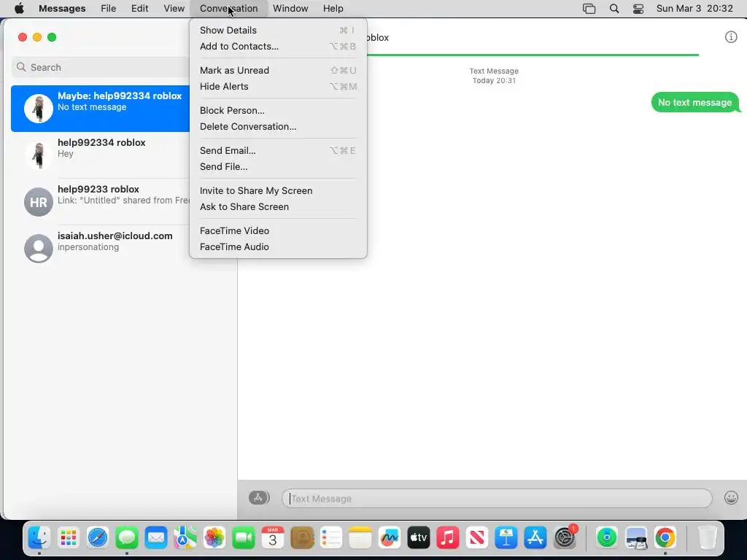The height and width of the screenshot is (560, 747).
Task: Open the Edit menu
Action: point(139,9)
